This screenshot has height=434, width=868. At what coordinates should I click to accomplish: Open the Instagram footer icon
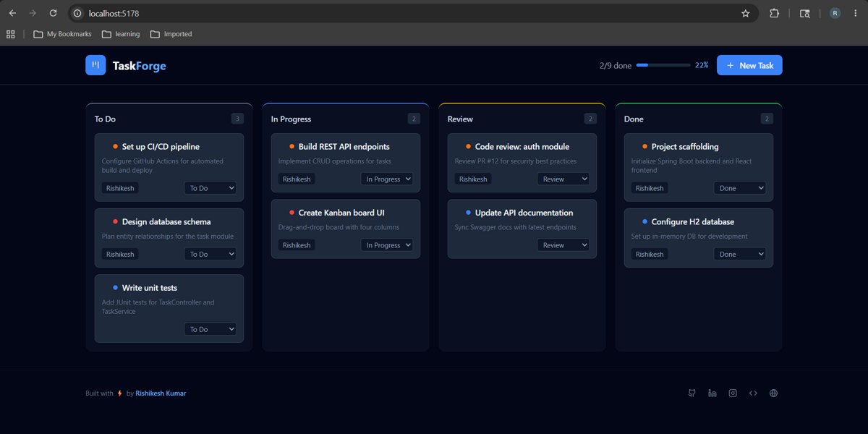click(733, 393)
